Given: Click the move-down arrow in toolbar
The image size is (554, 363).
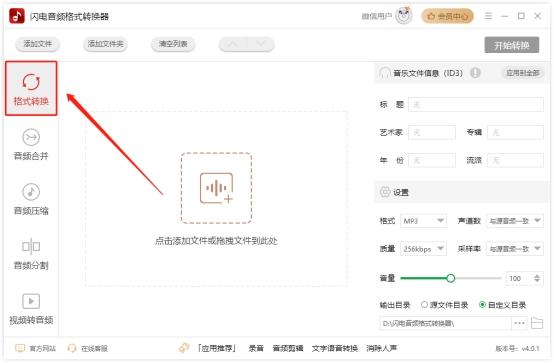Looking at the screenshot, I should click(261, 44).
